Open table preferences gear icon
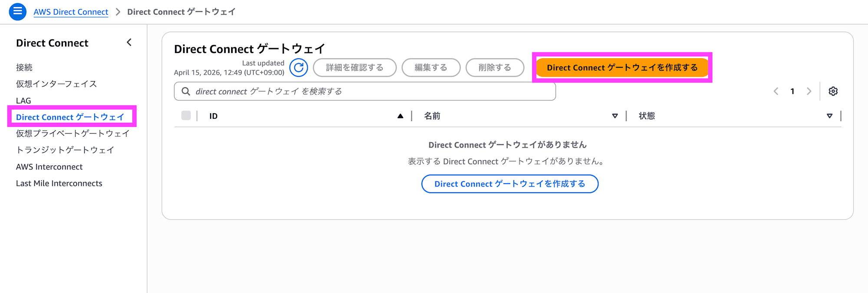 [833, 91]
